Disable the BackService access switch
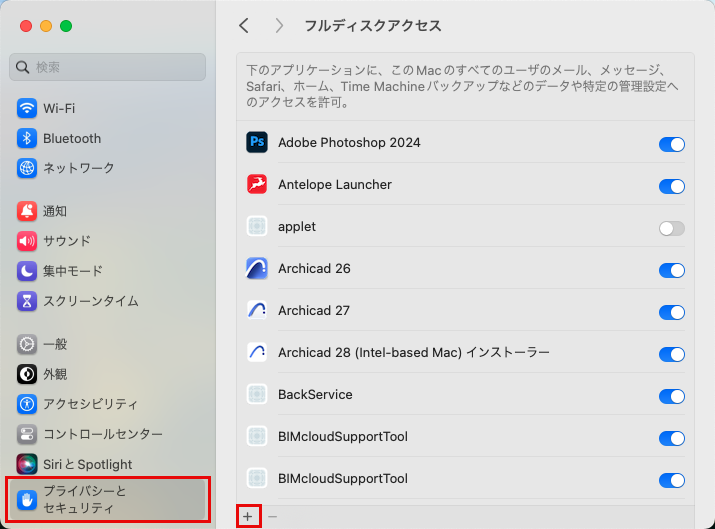 [x=672, y=396]
